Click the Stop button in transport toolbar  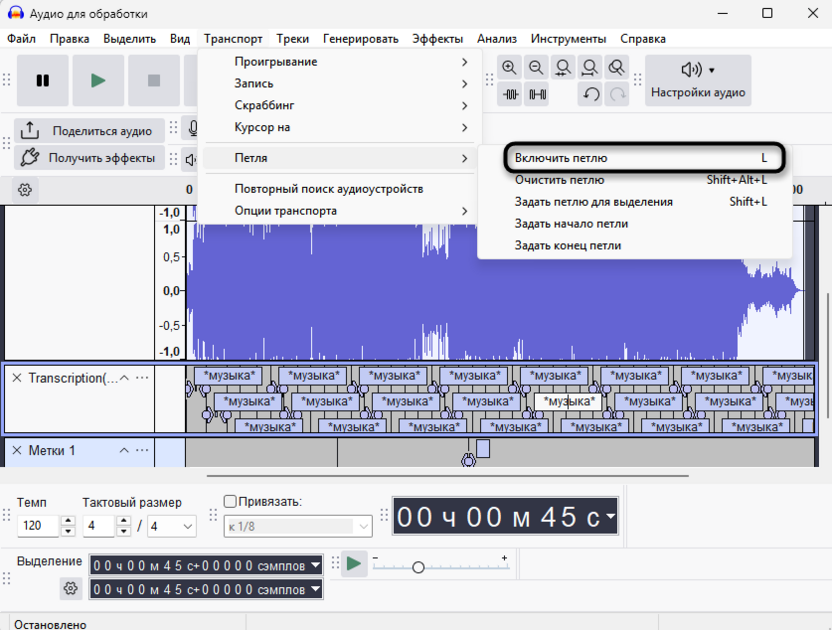154,81
